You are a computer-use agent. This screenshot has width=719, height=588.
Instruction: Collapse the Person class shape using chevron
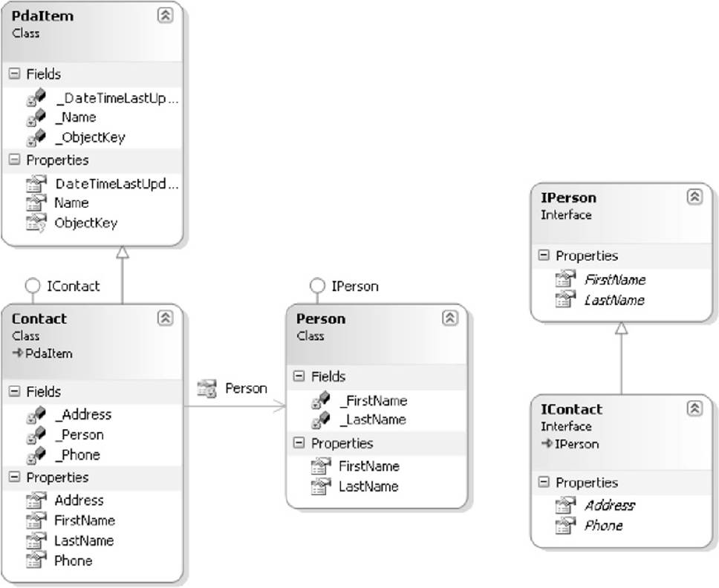[x=450, y=318]
